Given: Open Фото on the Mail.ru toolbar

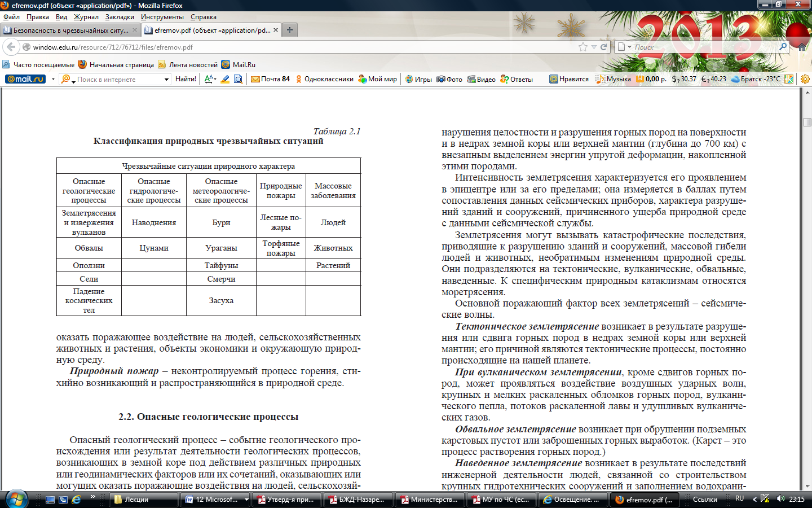Looking at the screenshot, I should point(450,79).
